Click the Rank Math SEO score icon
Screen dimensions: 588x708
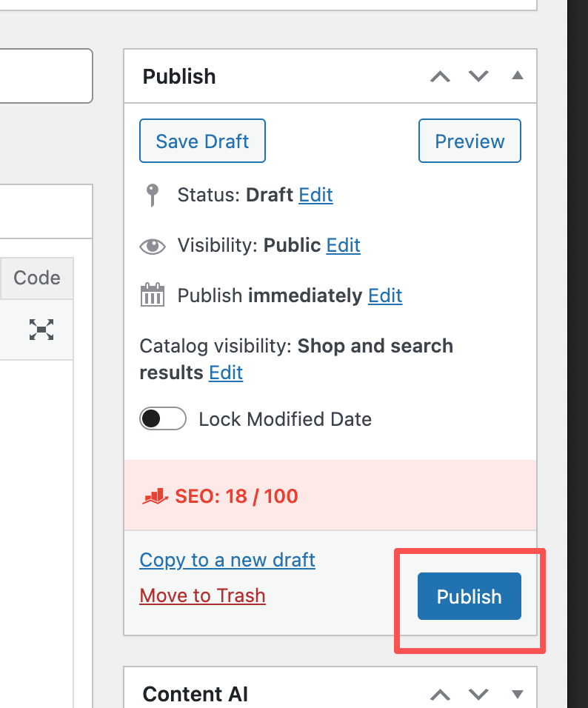tap(153, 496)
